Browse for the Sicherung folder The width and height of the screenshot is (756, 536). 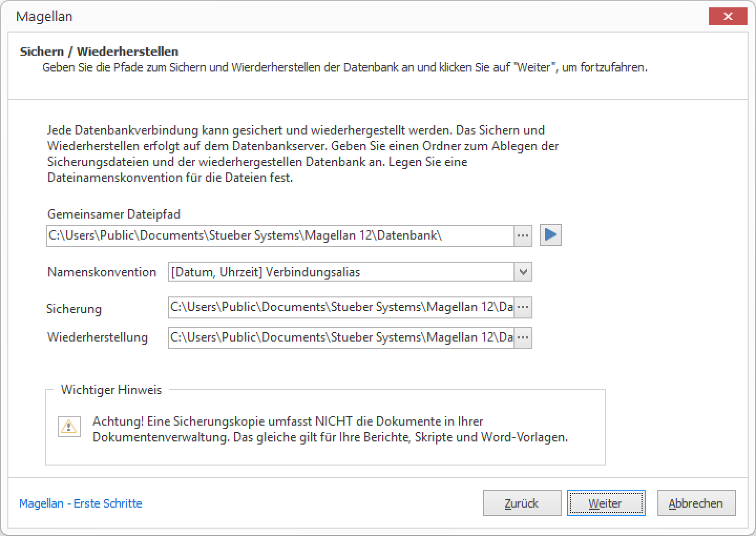click(523, 307)
